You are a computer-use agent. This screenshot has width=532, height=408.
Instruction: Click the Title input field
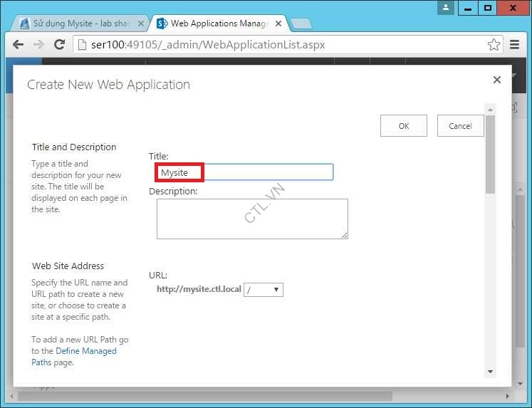point(244,172)
